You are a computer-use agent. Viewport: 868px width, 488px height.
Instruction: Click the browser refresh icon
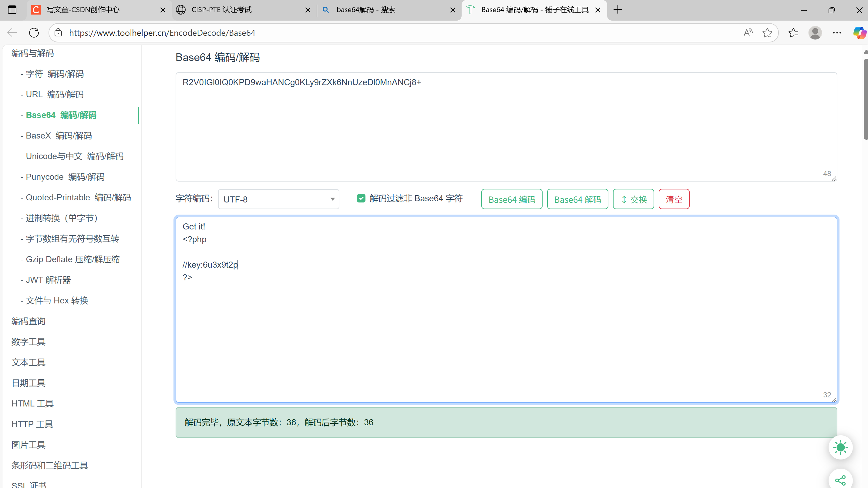[x=34, y=33]
